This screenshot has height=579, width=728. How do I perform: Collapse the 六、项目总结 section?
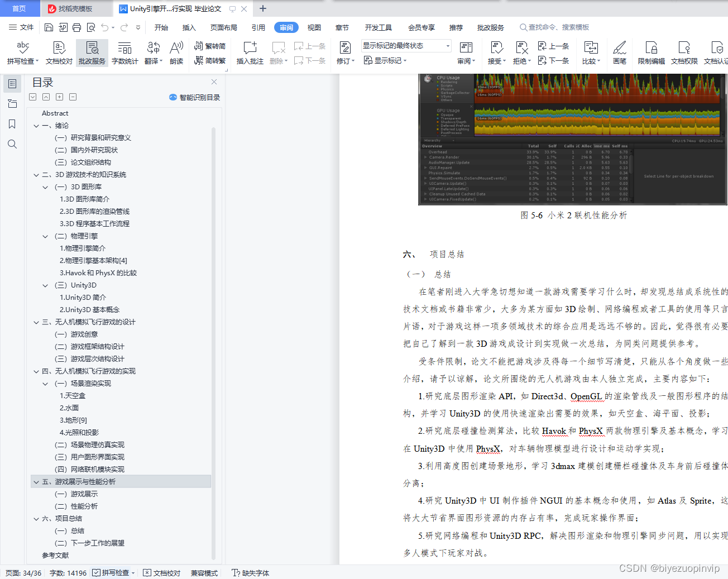(x=36, y=519)
